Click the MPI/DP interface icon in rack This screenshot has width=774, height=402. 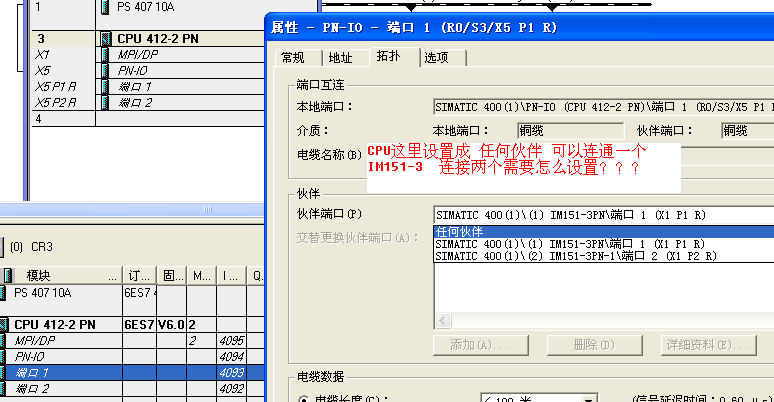pyautogui.click(x=105, y=54)
